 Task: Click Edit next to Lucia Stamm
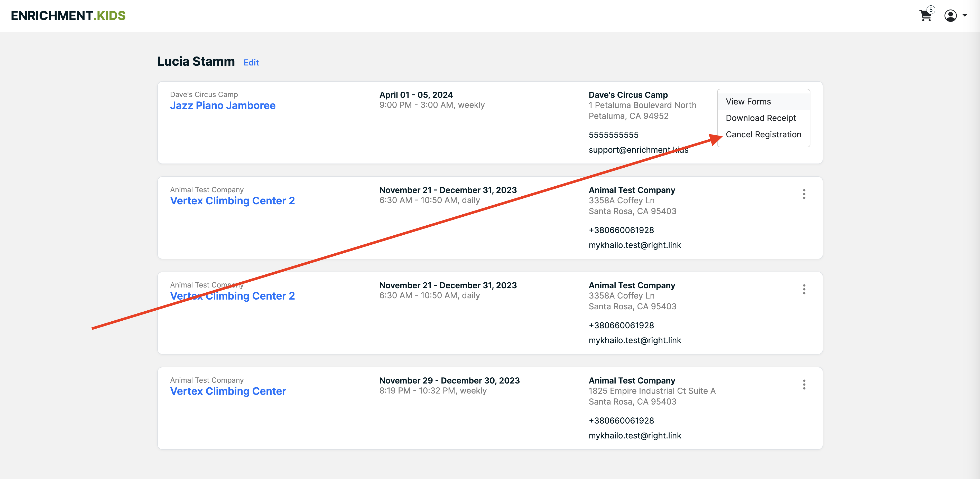[x=251, y=62]
